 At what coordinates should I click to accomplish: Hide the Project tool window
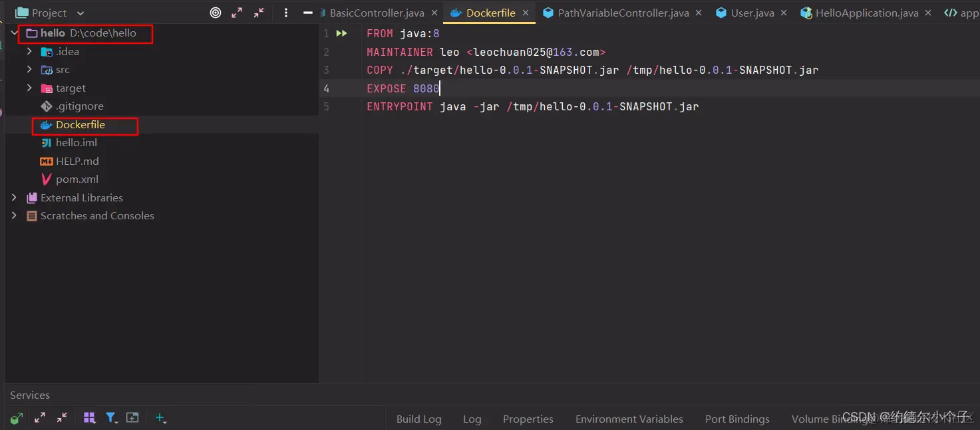coord(307,13)
